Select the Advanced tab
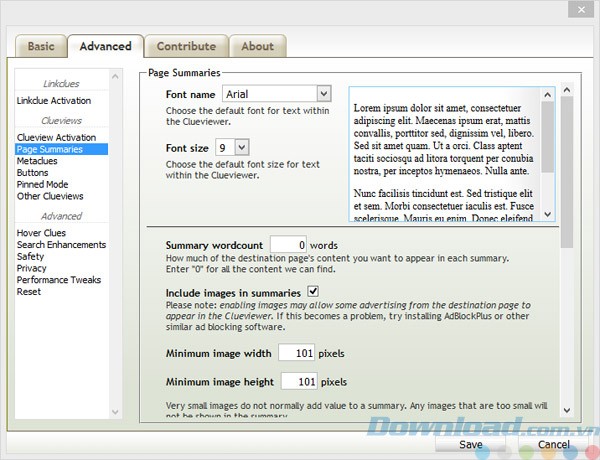Viewport: 600px width, 460px height. coord(106,46)
